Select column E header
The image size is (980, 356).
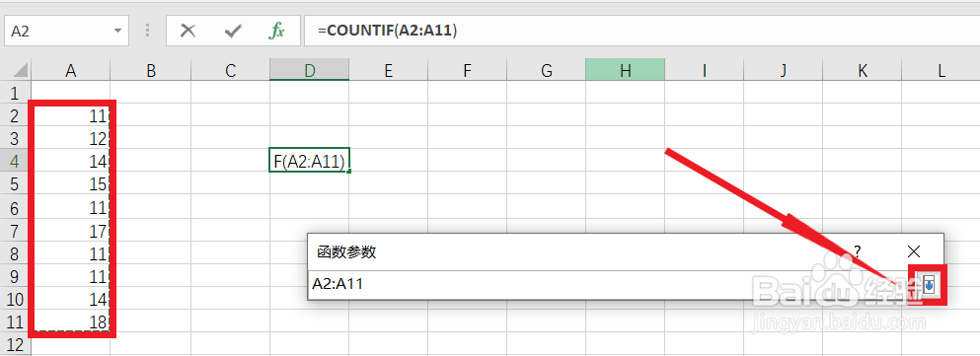(388, 71)
